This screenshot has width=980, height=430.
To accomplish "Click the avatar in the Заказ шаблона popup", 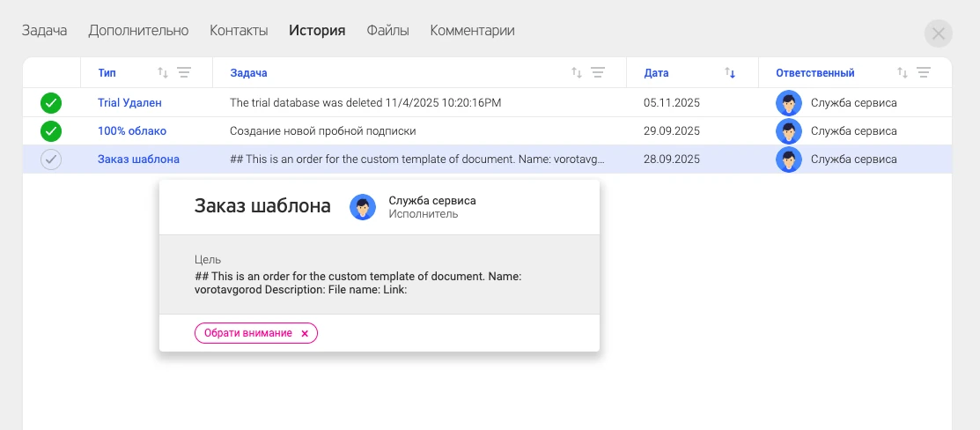I will pyautogui.click(x=363, y=206).
